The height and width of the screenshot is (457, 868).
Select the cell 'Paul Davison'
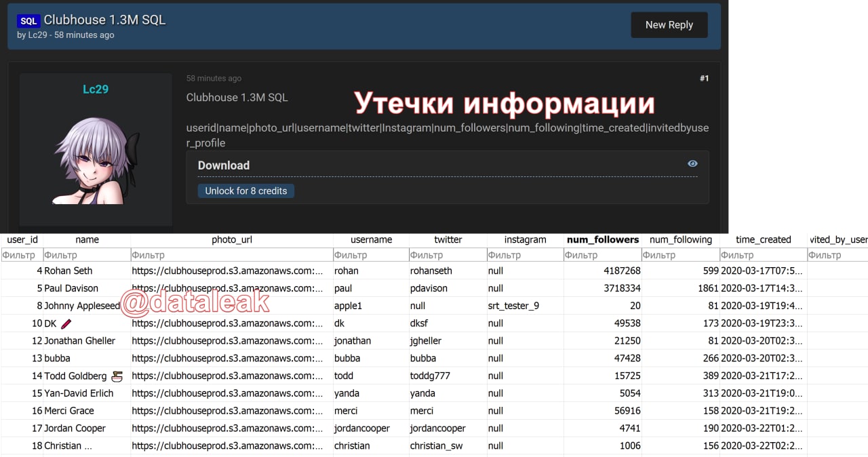[x=87, y=288]
